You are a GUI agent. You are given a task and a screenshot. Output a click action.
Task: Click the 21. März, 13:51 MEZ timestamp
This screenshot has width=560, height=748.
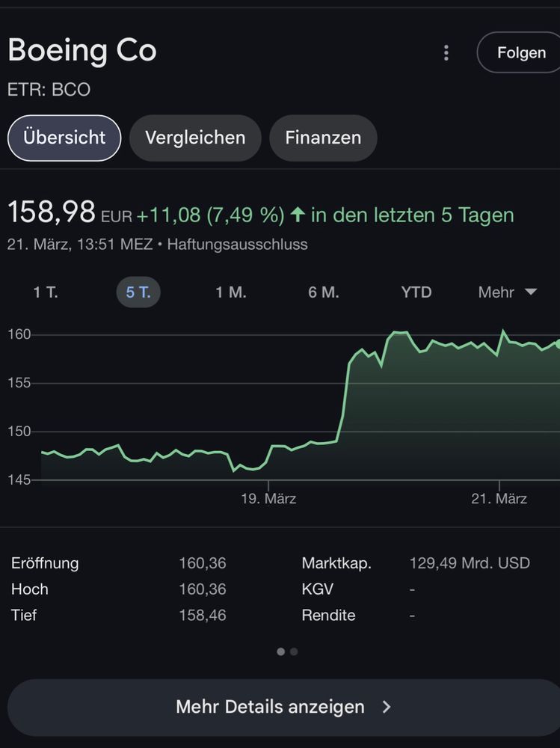click(x=80, y=245)
